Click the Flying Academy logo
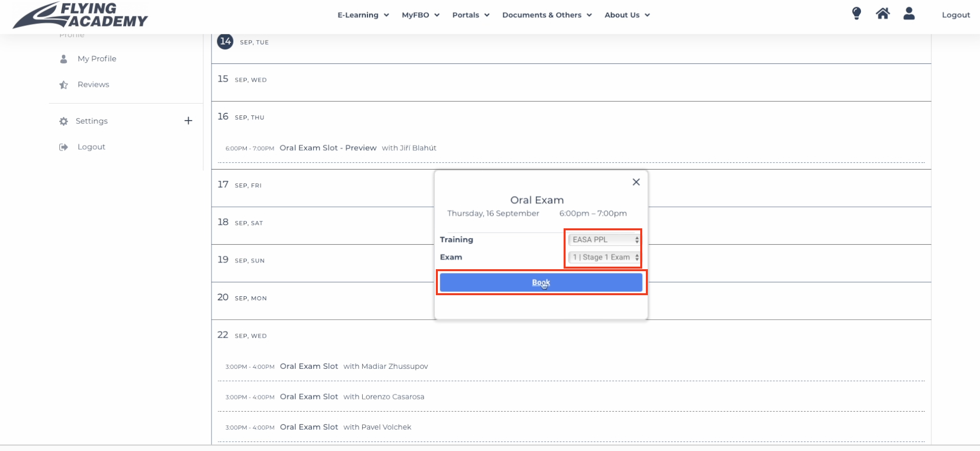The width and height of the screenshot is (980, 451). 80,15
